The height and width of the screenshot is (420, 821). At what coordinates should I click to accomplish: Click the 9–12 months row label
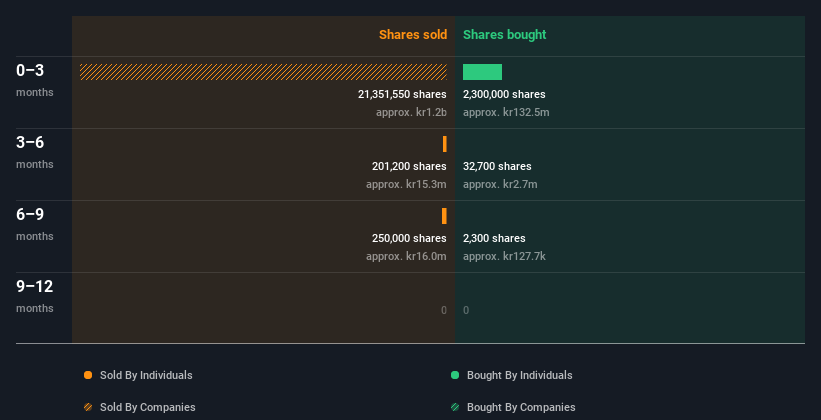click(x=35, y=296)
